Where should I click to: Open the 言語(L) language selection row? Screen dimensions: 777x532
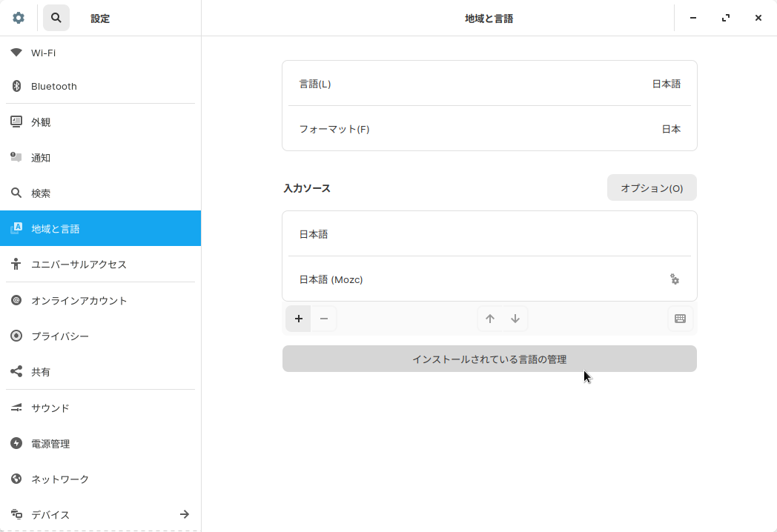pos(489,84)
